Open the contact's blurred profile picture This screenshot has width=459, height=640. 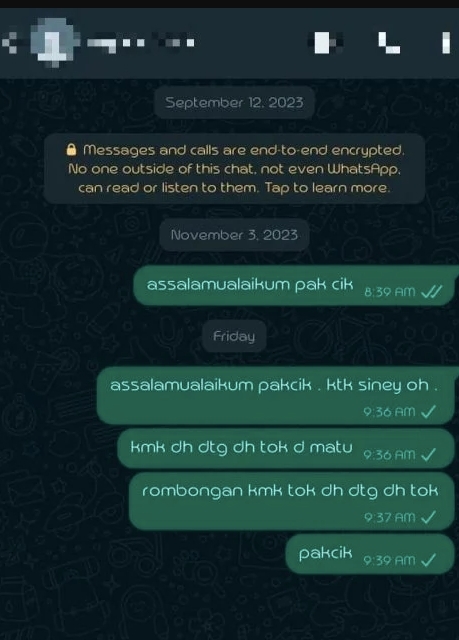[53, 42]
